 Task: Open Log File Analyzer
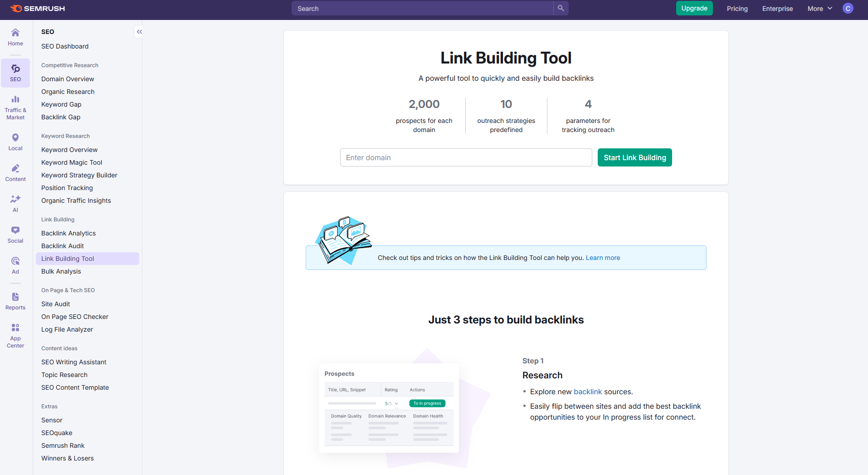click(67, 329)
